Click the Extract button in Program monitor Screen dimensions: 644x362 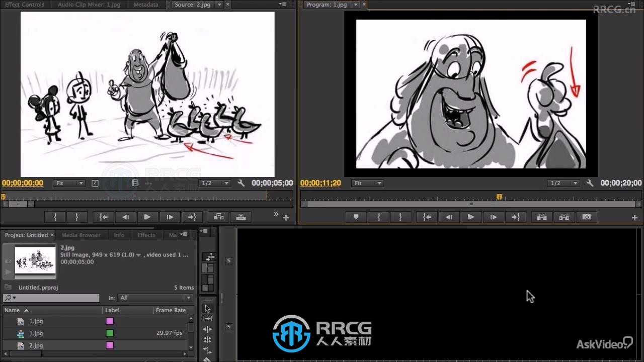(x=564, y=217)
